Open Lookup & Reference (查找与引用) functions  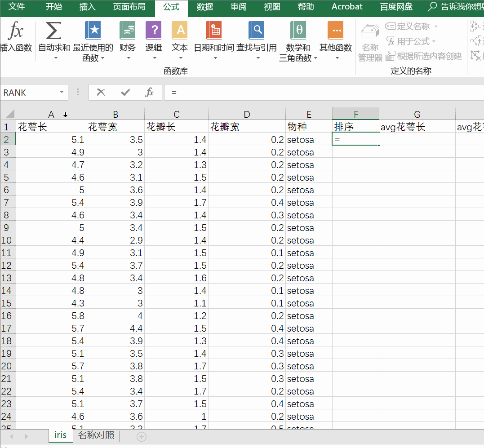[257, 40]
